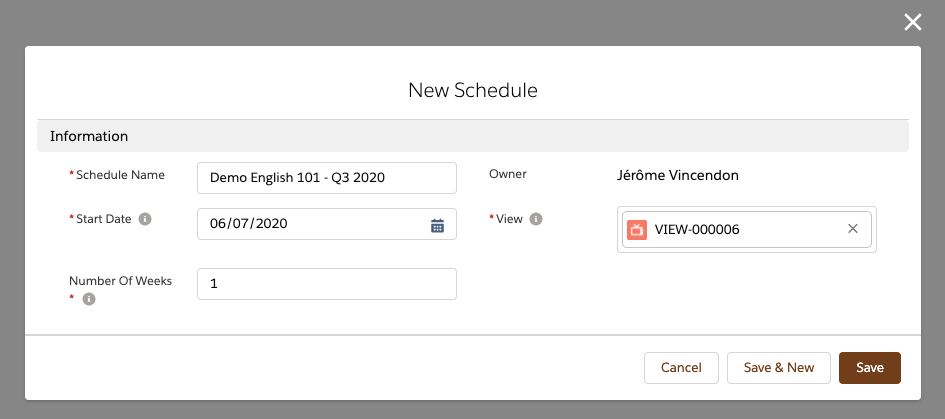Screen dimensions: 945x419
Task: Click the Number Of Weeks label
Action: (x=120, y=281)
